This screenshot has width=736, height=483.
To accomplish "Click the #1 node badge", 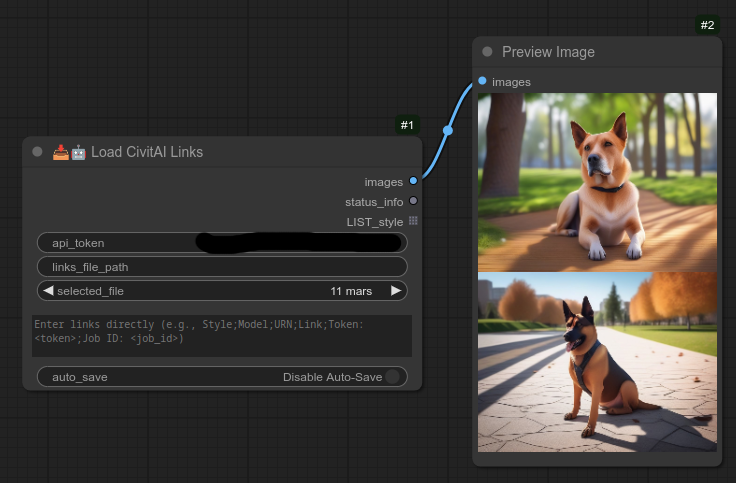I will [407, 125].
